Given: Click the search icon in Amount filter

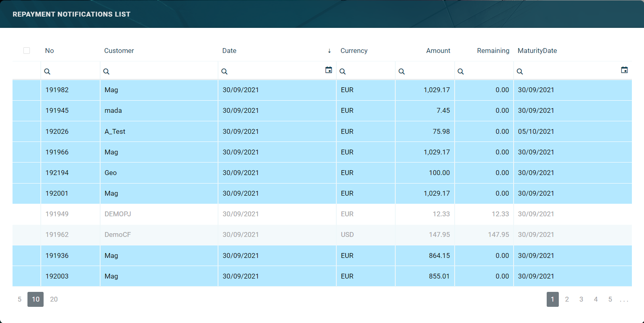Looking at the screenshot, I should pyautogui.click(x=401, y=72).
